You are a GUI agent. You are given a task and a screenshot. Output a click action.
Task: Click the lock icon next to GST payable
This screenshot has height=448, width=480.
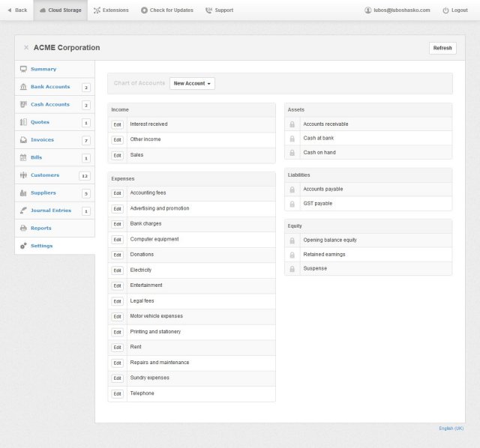pyautogui.click(x=292, y=204)
